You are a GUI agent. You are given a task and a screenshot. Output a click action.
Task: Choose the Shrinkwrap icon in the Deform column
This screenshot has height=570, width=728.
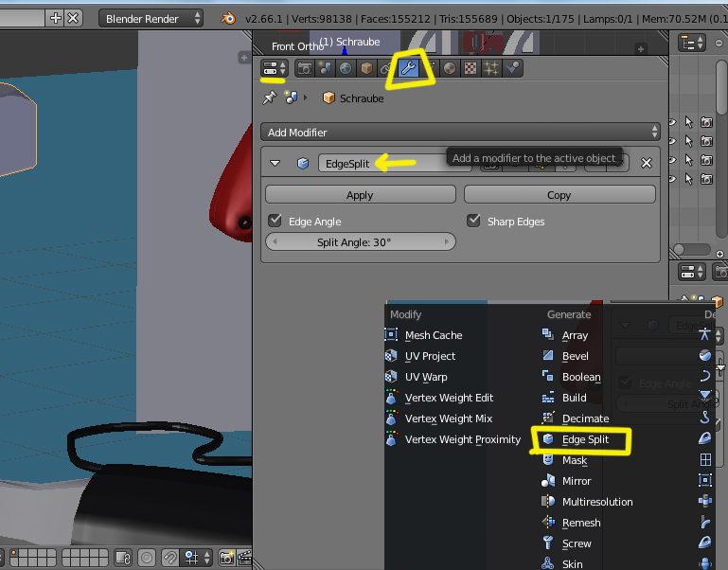pos(705,501)
